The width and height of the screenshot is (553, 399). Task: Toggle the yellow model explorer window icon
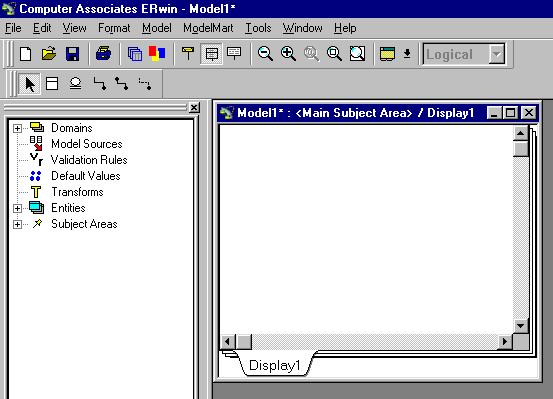[x=387, y=54]
